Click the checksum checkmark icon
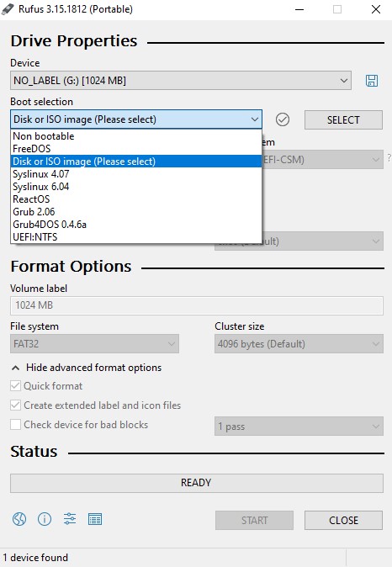 click(x=283, y=119)
